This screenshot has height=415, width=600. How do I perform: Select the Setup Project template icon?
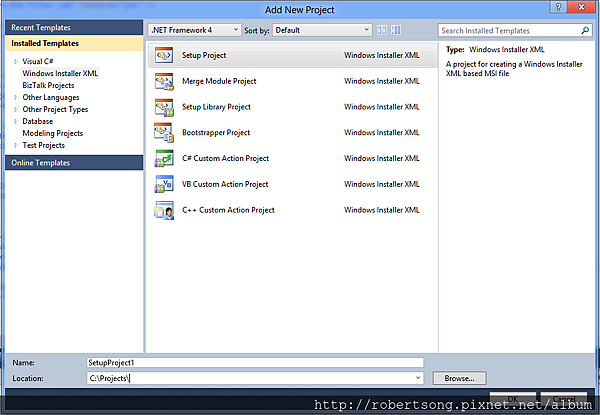coord(164,55)
